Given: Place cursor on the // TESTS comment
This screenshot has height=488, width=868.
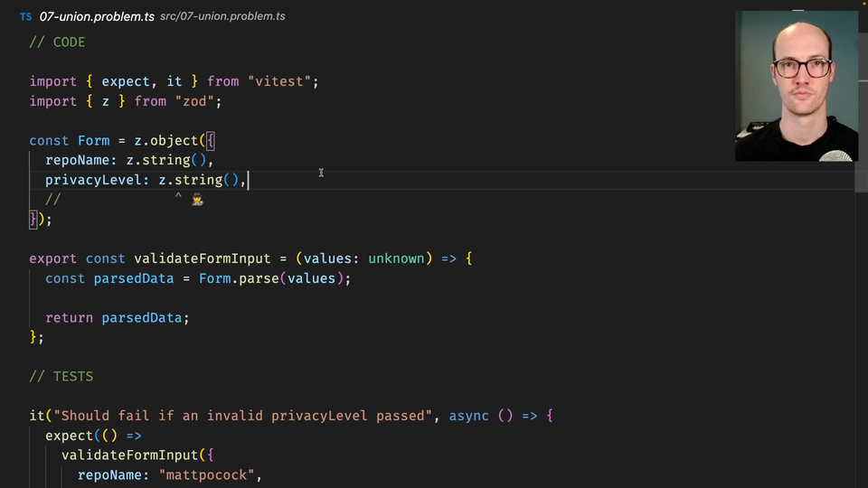Looking at the screenshot, I should coord(61,376).
